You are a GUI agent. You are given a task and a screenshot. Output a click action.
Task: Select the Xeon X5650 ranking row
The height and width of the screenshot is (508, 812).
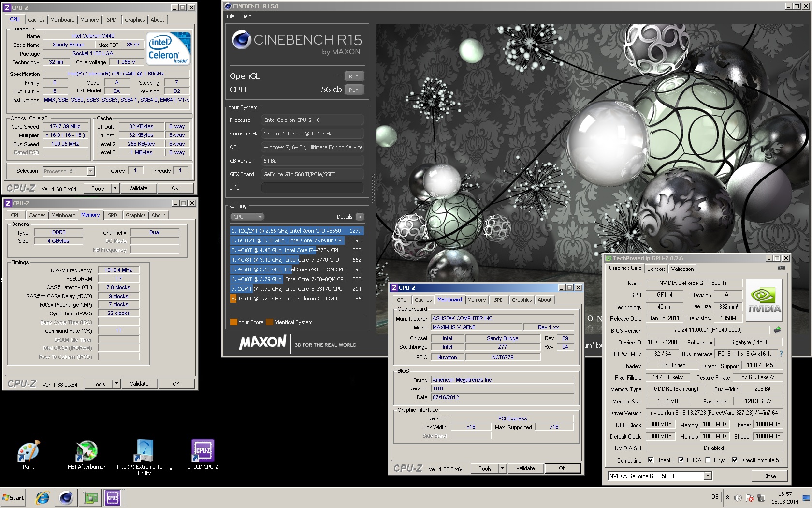(297, 231)
